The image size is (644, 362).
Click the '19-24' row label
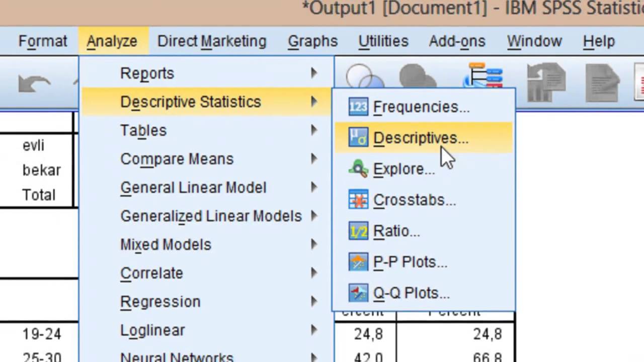(41, 334)
